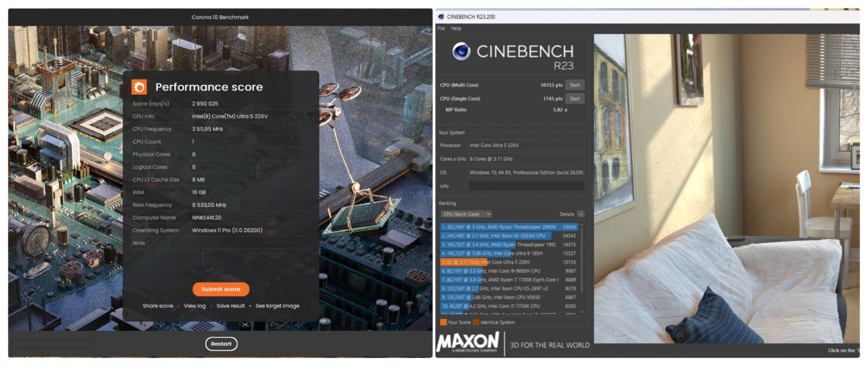
Task: Select the Intel Xeon W-3265M ranking row
Action: pos(509,236)
